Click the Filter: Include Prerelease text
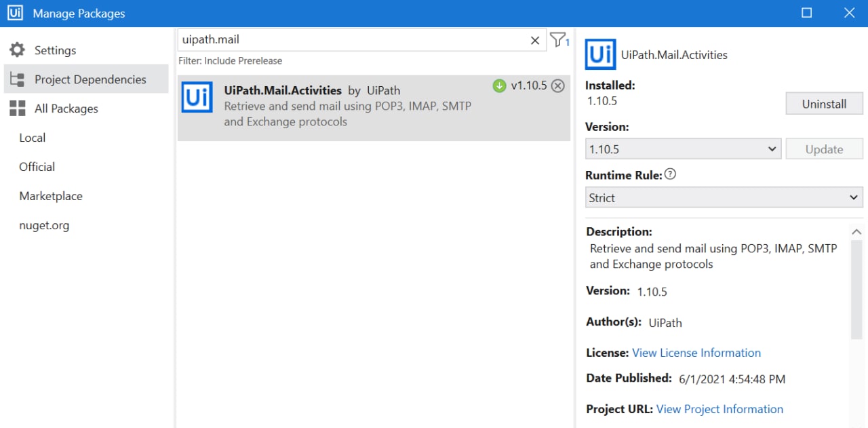The width and height of the screenshot is (868, 428). (230, 60)
